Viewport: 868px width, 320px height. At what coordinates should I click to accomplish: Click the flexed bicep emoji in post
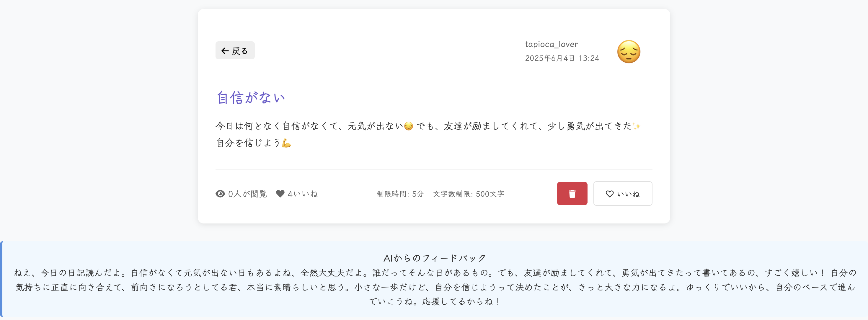coord(286,143)
